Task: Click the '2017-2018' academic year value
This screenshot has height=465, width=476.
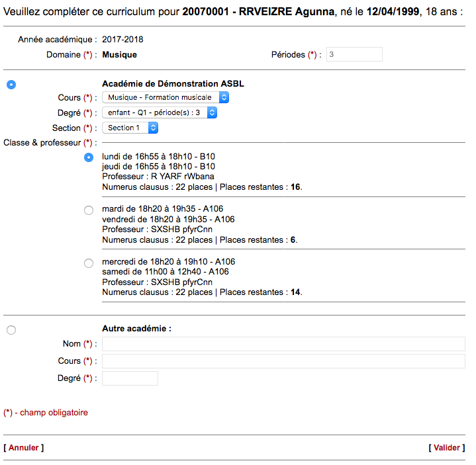Action: pos(122,40)
